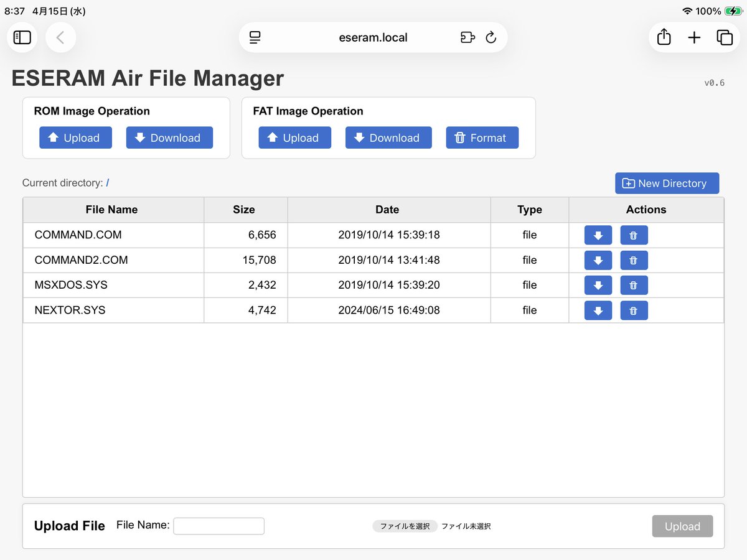Open the Safari share sheet
The image size is (747, 560).
point(664,37)
